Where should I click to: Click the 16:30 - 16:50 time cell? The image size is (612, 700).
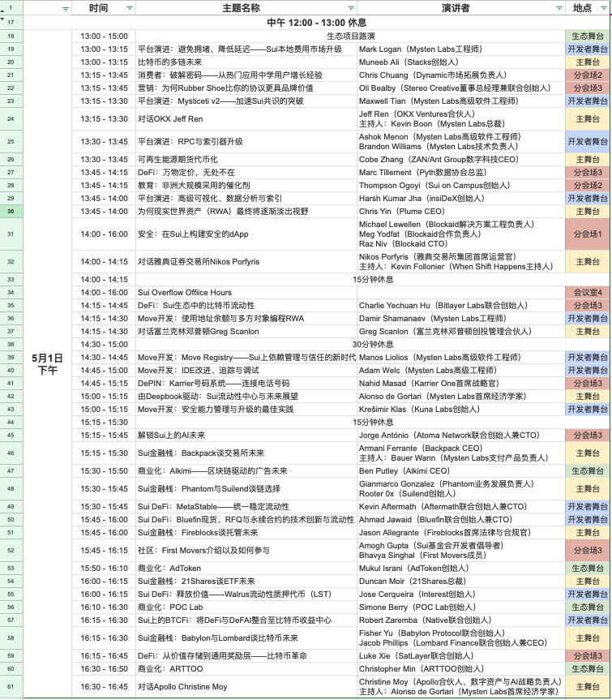click(x=104, y=668)
